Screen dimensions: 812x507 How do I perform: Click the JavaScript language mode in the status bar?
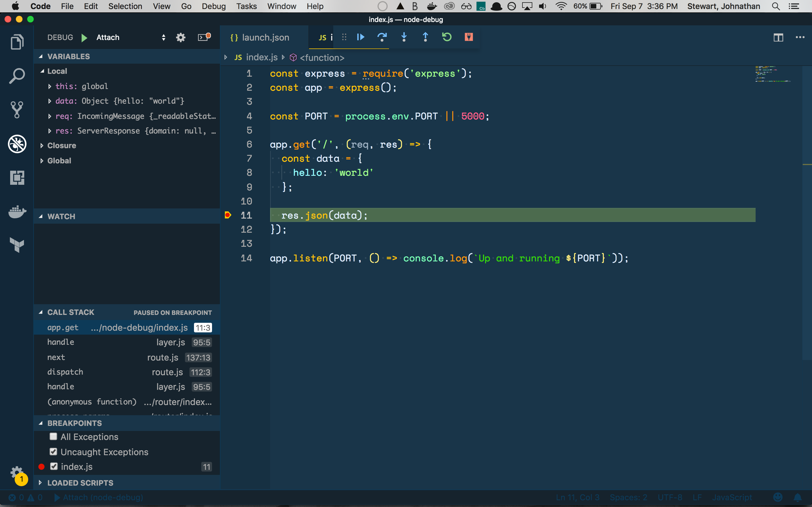coord(732,498)
